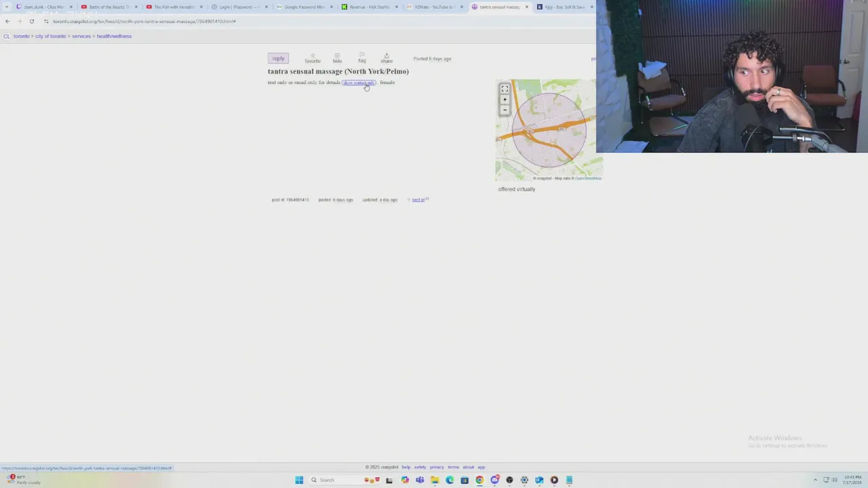Go to city of toronto breadcrumb
This screenshot has height=488, width=868.
coord(51,36)
